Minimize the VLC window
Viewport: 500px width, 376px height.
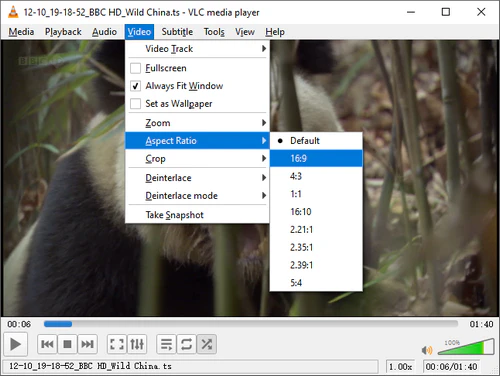[x=411, y=12]
